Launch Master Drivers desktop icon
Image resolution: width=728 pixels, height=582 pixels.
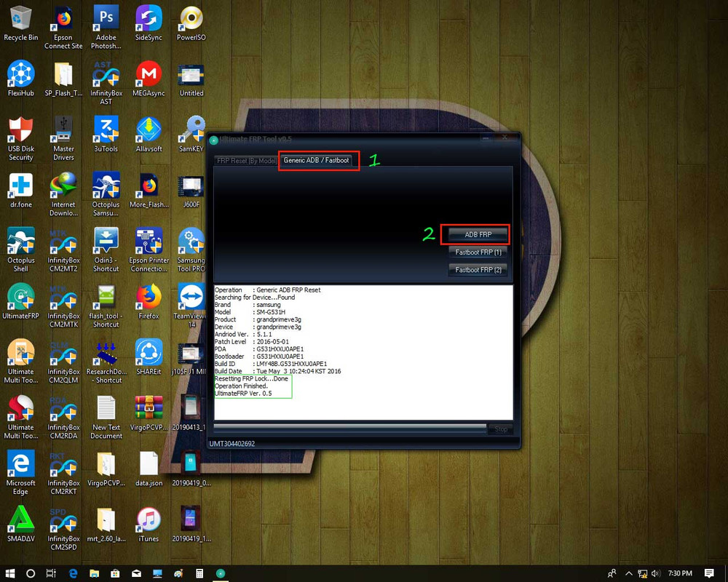click(63, 138)
